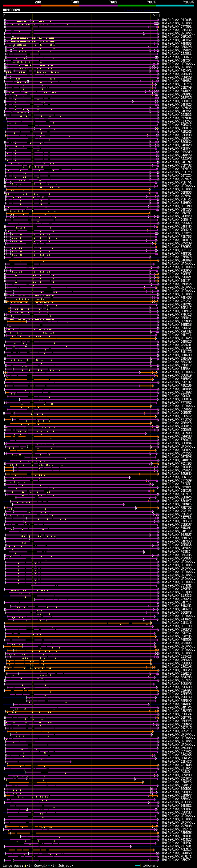Select the UniRef100_C8W8L9 label
Image resolution: width=197 pixels, height=868 pixels.
click(177, 375)
